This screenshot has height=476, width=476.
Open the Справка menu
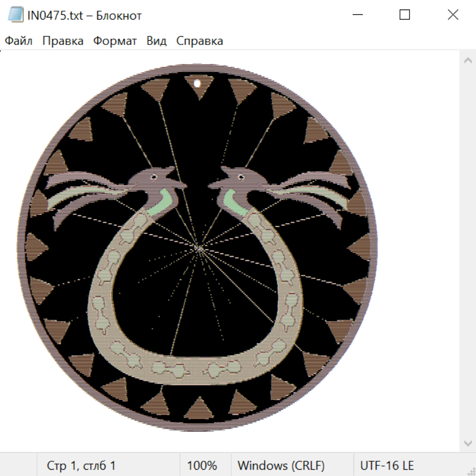click(199, 41)
